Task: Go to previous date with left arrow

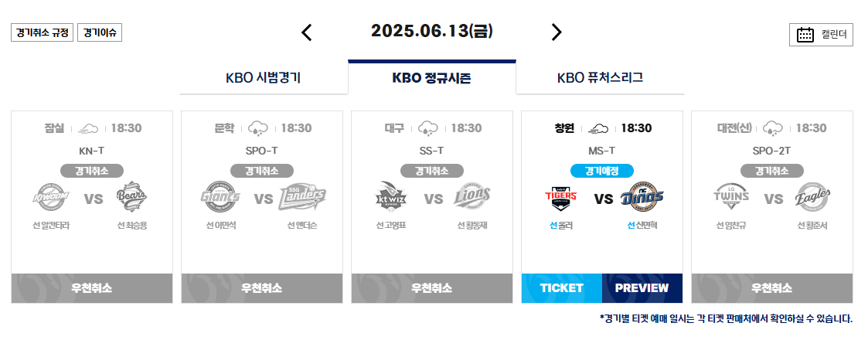Action: pyautogui.click(x=307, y=32)
